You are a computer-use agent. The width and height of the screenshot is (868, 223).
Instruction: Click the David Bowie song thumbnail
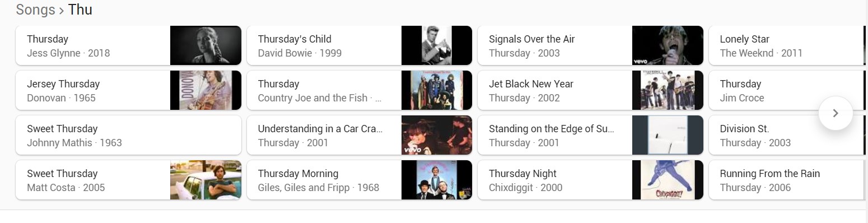(x=437, y=46)
